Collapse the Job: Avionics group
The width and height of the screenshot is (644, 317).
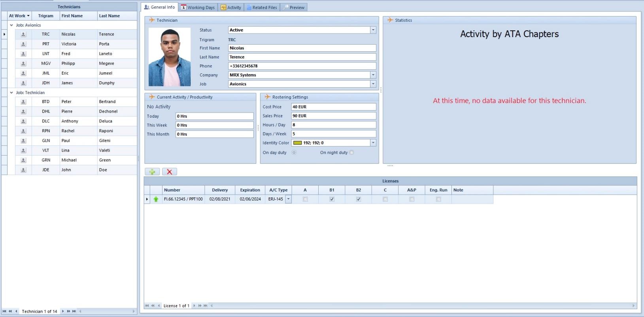pos(11,25)
